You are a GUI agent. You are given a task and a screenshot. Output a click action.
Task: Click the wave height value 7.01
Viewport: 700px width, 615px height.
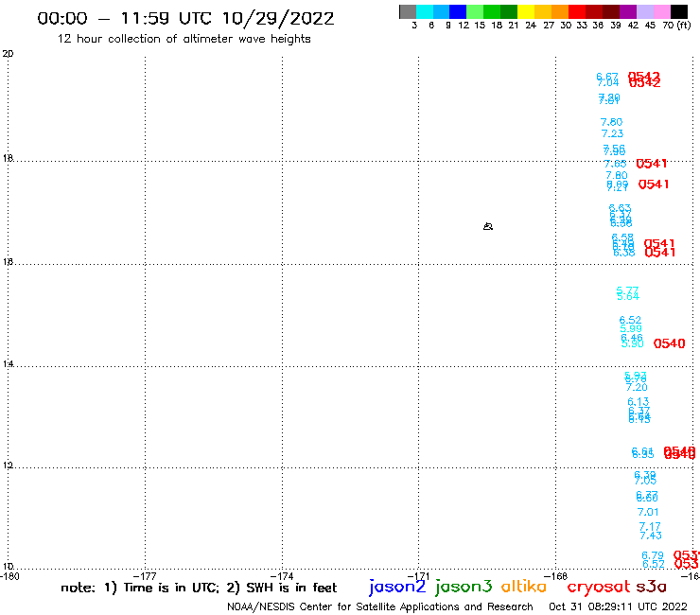coord(648,512)
